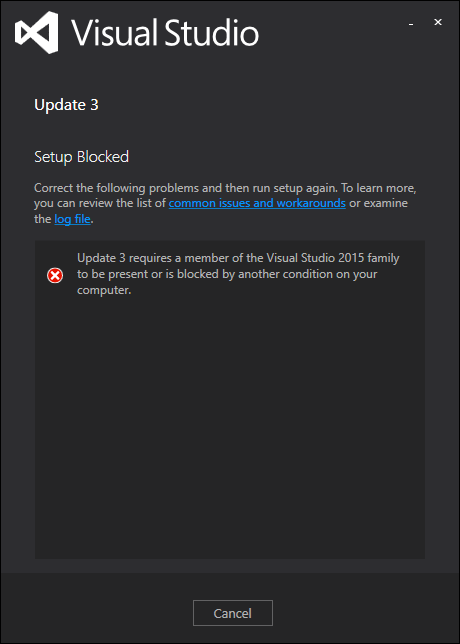
Task: Select the 'Update 3 requires a member' error line
Action: coord(238,258)
